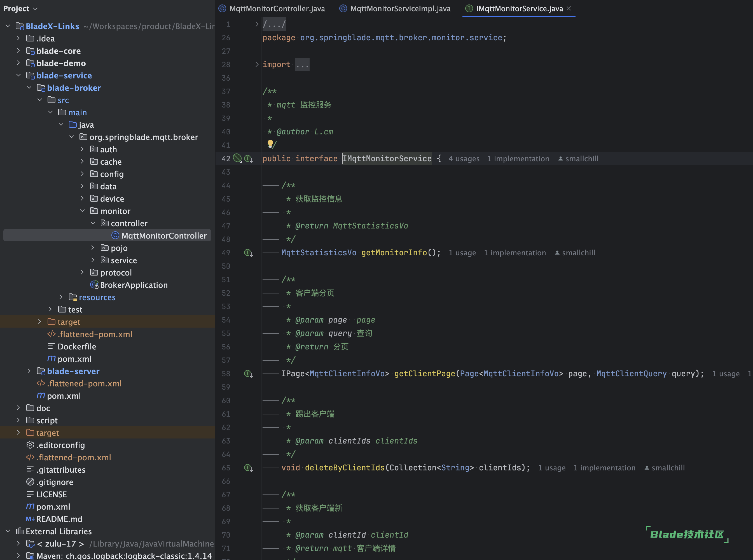Click the resources folder icon
Screen dimensions: 753x560
[73, 297]
